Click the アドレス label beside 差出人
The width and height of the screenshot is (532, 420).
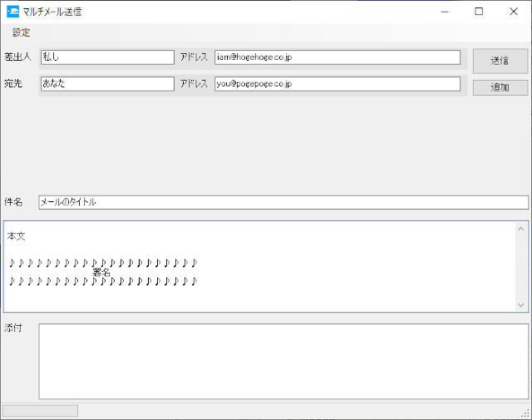point(194,57)
